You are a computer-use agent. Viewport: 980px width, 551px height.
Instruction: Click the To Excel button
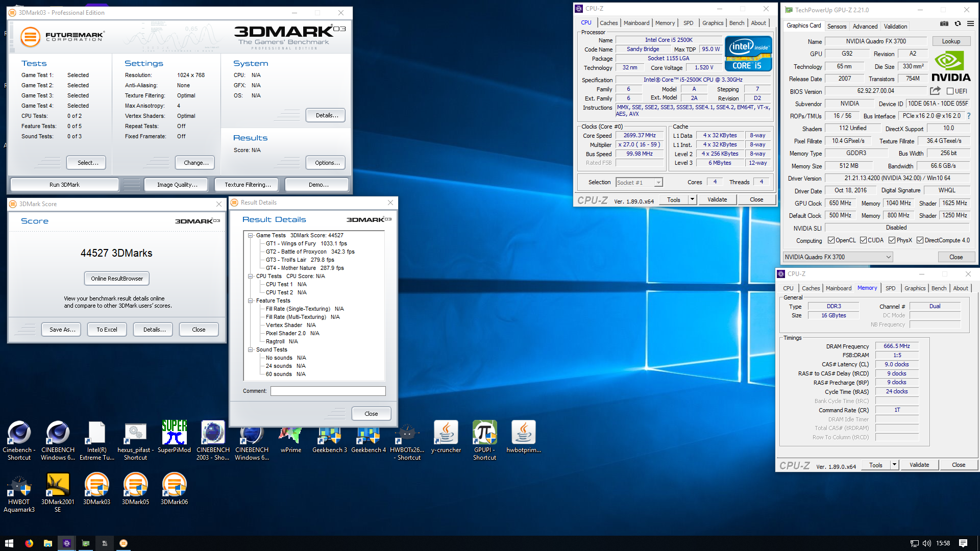coord(107,330)
